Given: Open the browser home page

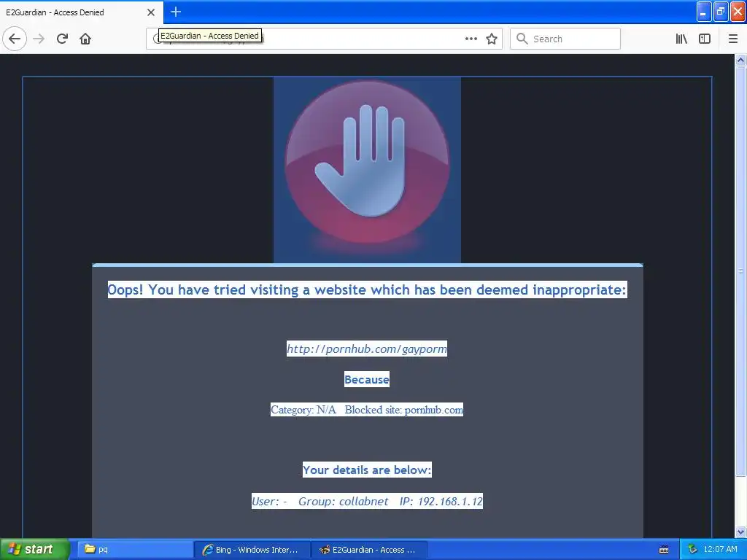Looking at the screenshot, I should 85,39.
